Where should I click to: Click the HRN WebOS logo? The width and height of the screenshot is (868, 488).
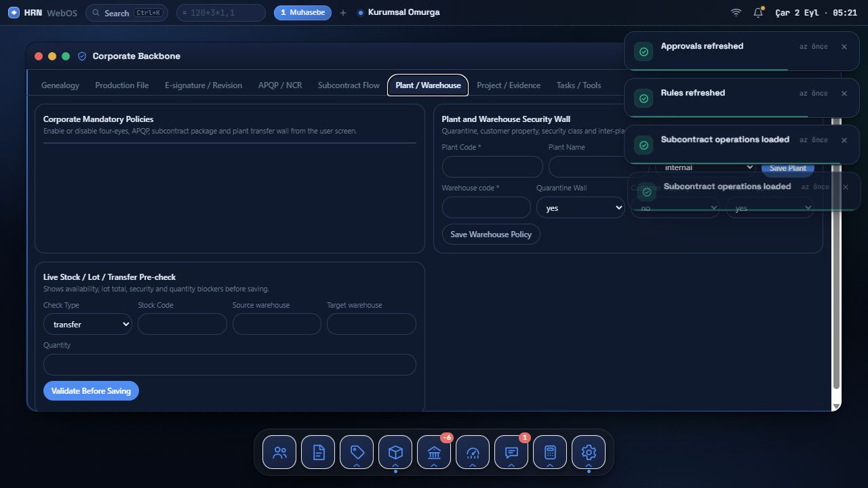tap(43, 12)
